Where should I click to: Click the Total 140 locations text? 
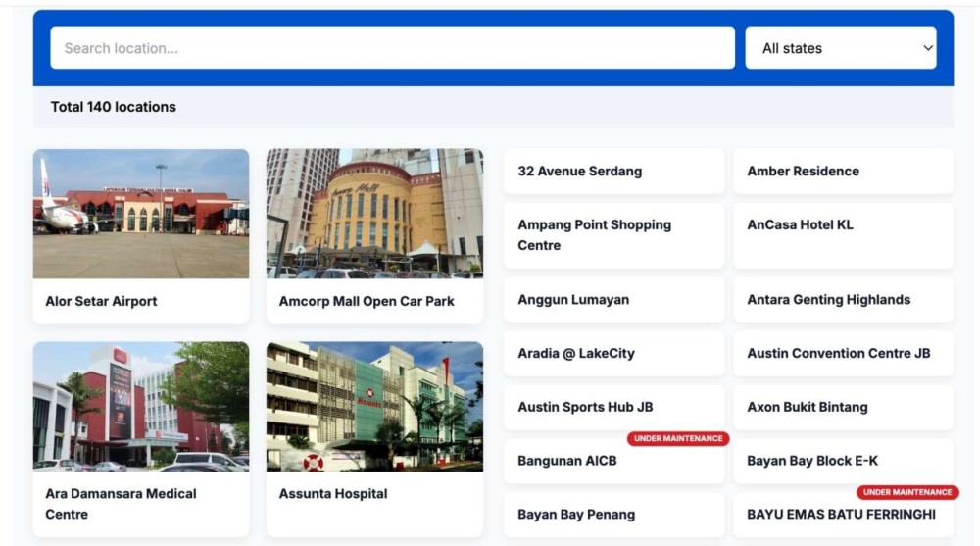113,107
